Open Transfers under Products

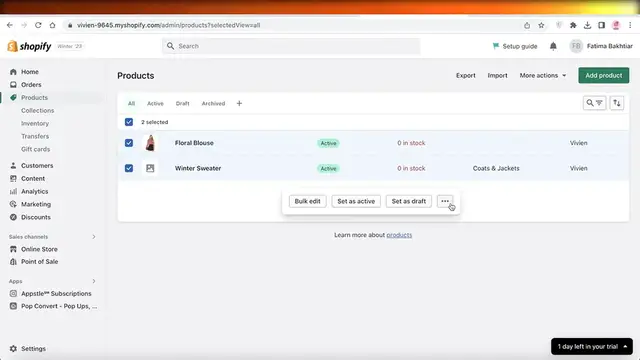pyautogui.click(x=35, y=136)
